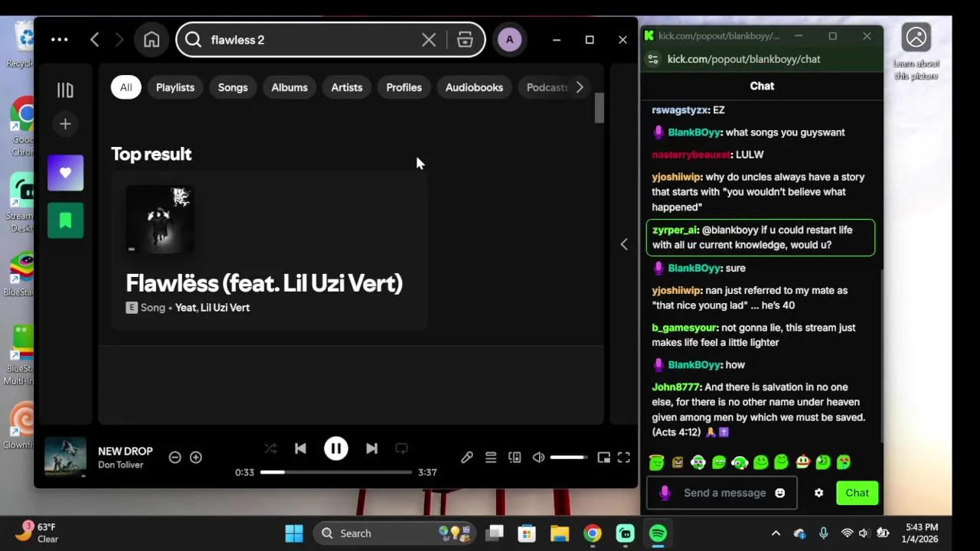
Task: Clear the 'flawless 2' search text
Action: pyautogui.click(x=429, y=40)
